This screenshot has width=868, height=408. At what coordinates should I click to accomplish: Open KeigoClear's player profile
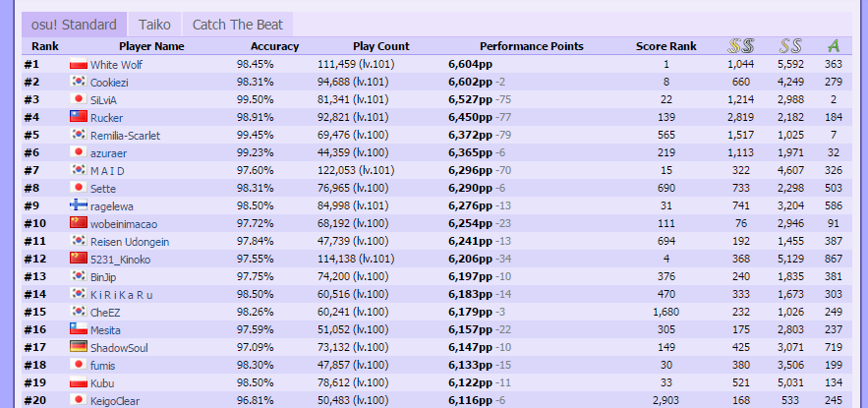pyautogui.click(x=115, y=401)
